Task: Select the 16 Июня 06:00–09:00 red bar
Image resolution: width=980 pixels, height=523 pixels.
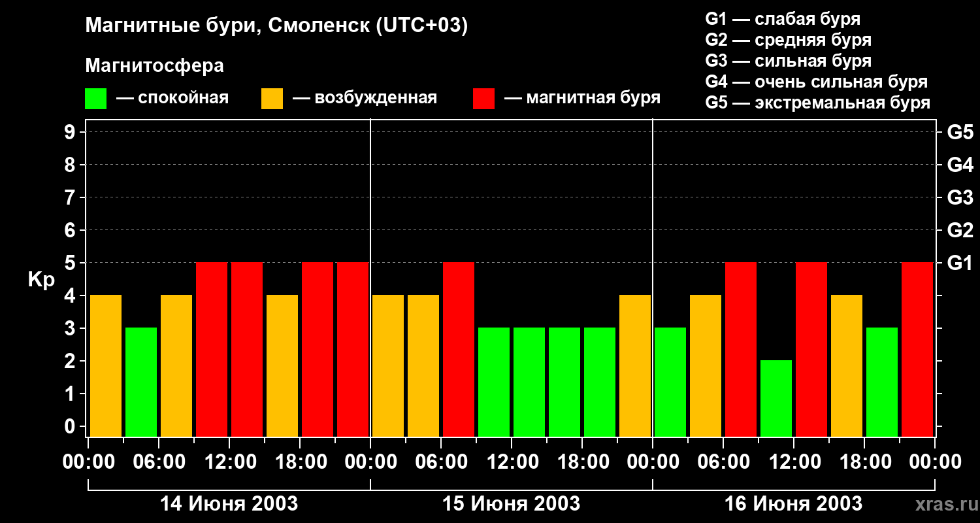Action: (741, 349)
